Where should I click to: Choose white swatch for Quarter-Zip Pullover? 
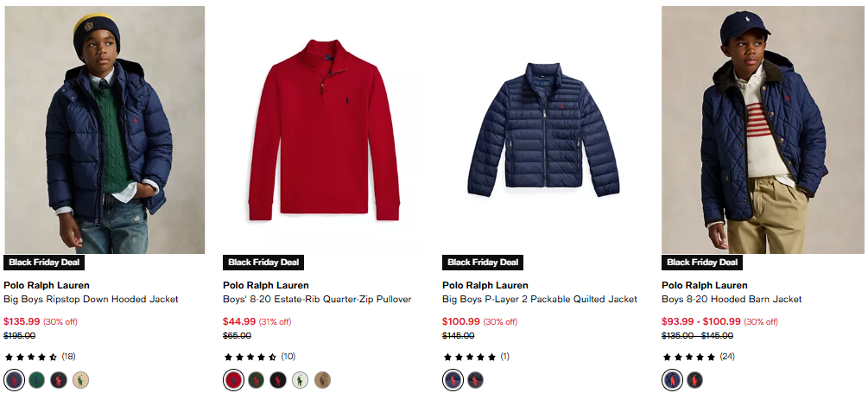pyautogui.click(x=301, y=379)
